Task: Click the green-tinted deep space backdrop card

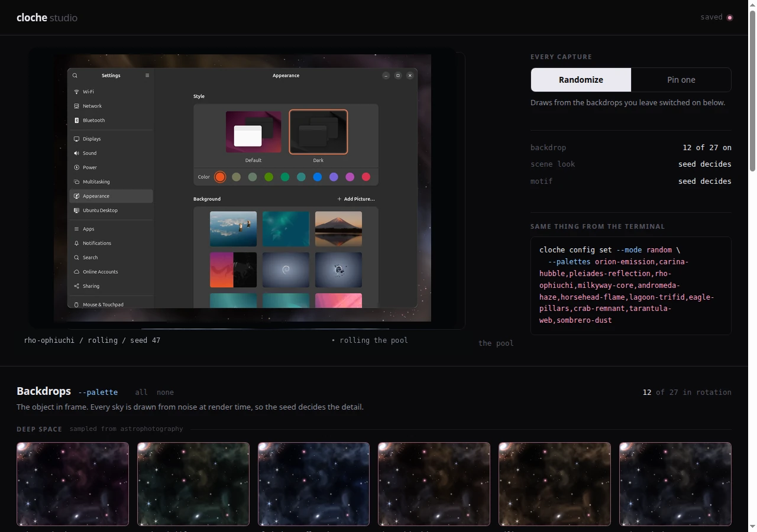Action: (x=193, y=484)
